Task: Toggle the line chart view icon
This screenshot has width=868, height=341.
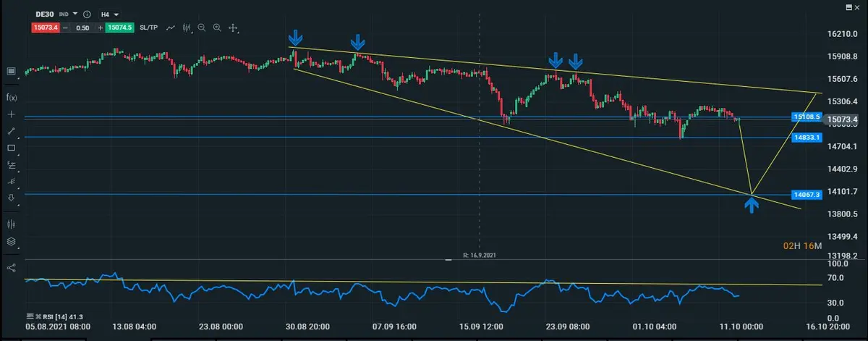Action: coord(171,28)
